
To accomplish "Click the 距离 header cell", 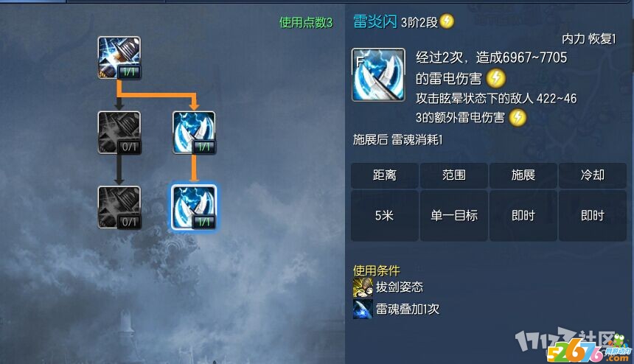I will click(385, 175).
